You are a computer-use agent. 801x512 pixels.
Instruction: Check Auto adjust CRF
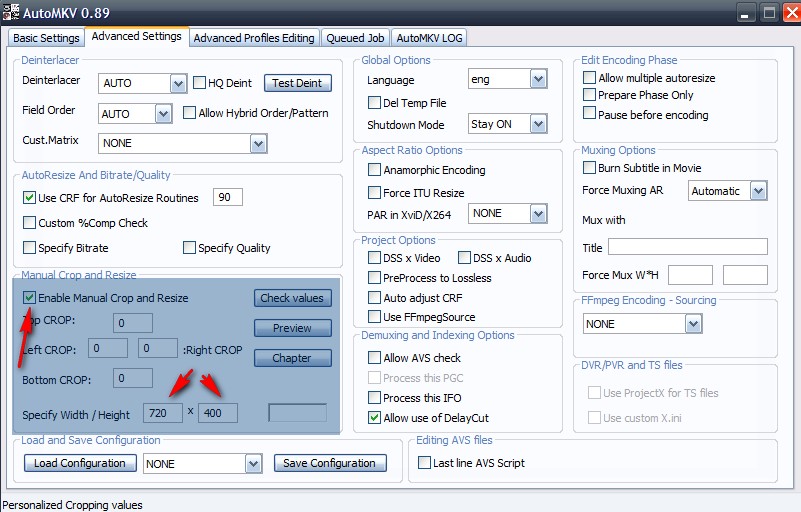coord(374,297)
